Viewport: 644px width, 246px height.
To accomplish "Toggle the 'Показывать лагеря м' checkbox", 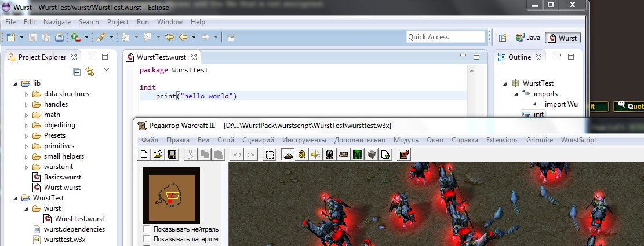I will [x=147, y=238].
